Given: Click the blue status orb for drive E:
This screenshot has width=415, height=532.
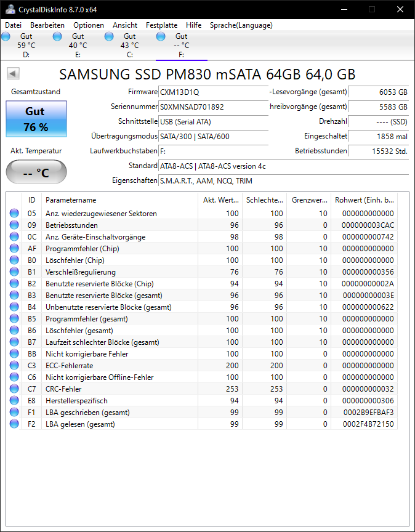Looking at the screenshot, I should pyautogui.click(x=57, y=36).
